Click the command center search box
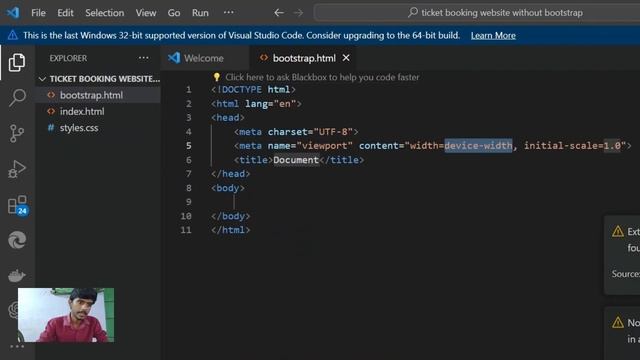 click(x=478, y=13)
